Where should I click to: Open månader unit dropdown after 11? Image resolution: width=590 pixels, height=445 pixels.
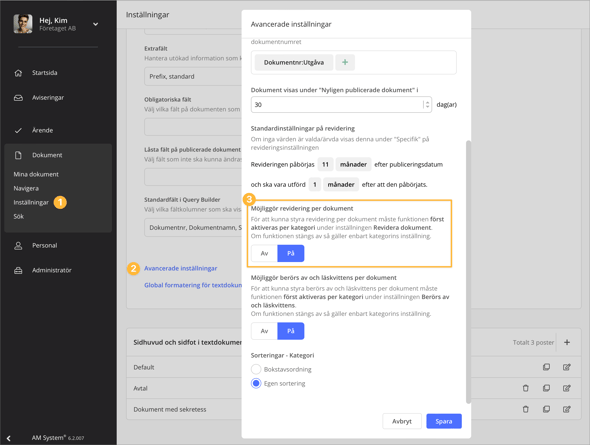[x=353, y=164]
